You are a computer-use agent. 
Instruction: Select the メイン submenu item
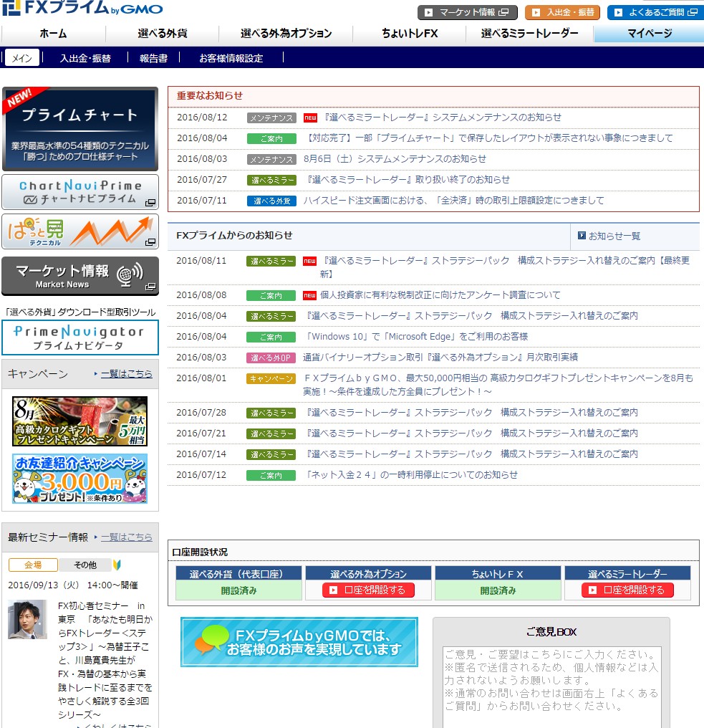21,57
